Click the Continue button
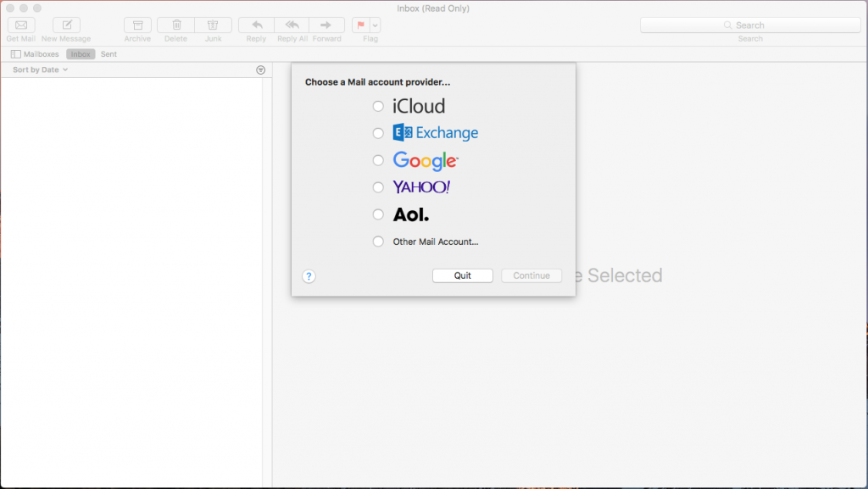This screenshot has height=489, width=868. click(531, 275)
